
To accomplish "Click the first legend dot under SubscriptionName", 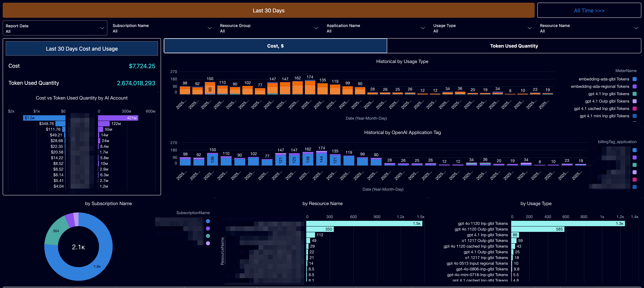I will click(x=208, y=221).
